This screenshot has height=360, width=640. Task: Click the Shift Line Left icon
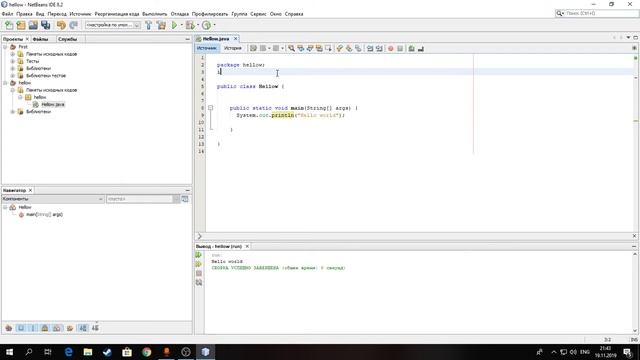click(370, 49)
